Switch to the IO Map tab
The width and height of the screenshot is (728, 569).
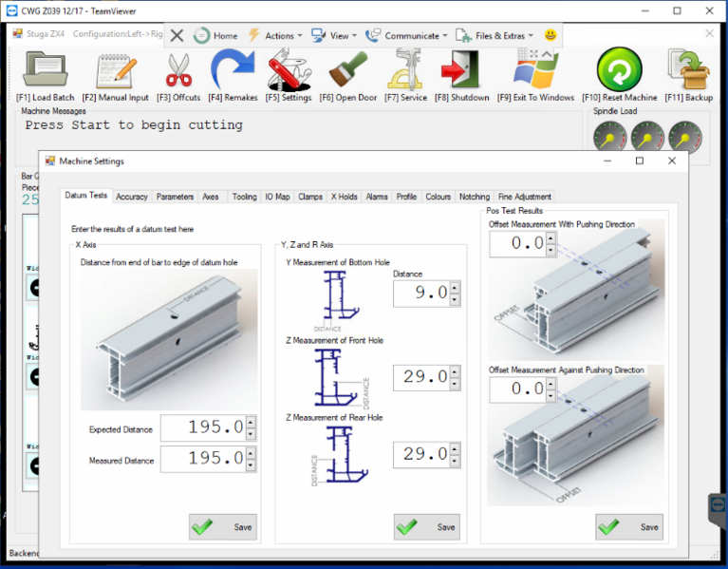coord(277,197)
